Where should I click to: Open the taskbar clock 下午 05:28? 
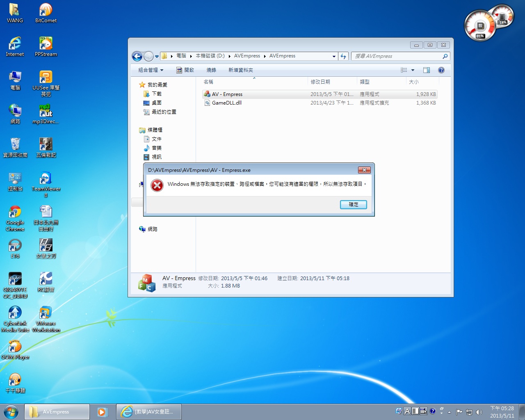tap(502, 412)
